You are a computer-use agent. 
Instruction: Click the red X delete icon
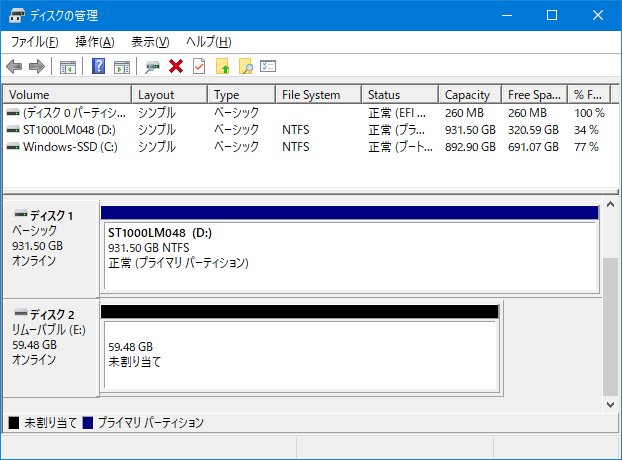tap(176, 66)
